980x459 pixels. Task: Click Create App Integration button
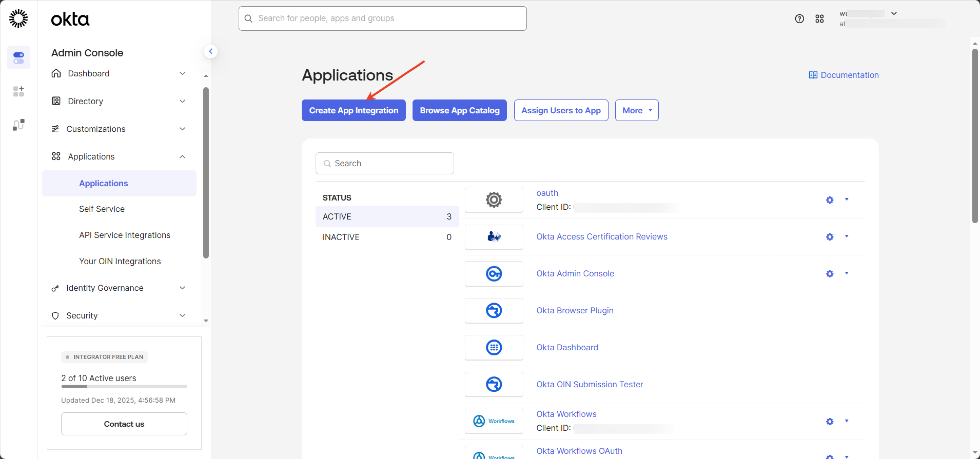pyautogui.click(x=354, y=110)
